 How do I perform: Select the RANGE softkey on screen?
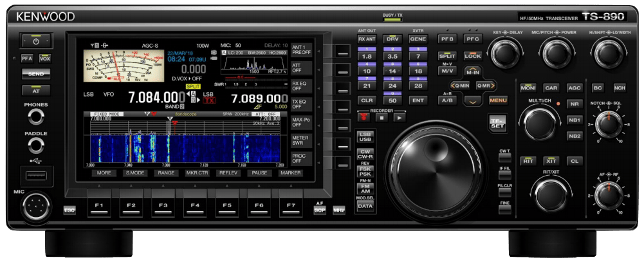[166, 173]
